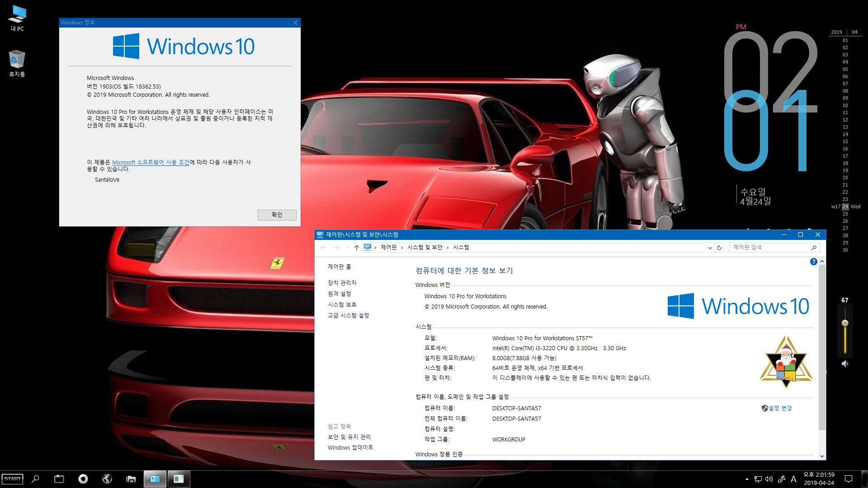Click 시스템 및 보안 breadcrumb
The width and height of the screenshot is (868, 488).
425,248
